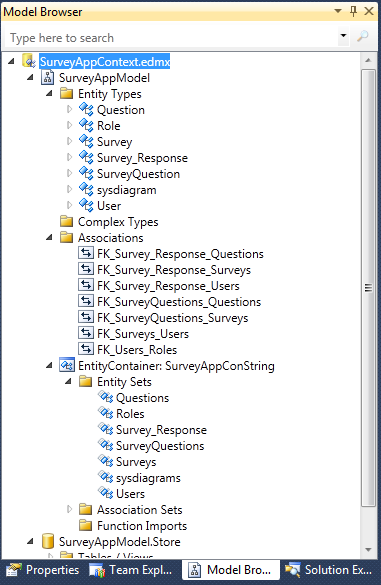Click the scrollbar down arrow

point(368,550)
